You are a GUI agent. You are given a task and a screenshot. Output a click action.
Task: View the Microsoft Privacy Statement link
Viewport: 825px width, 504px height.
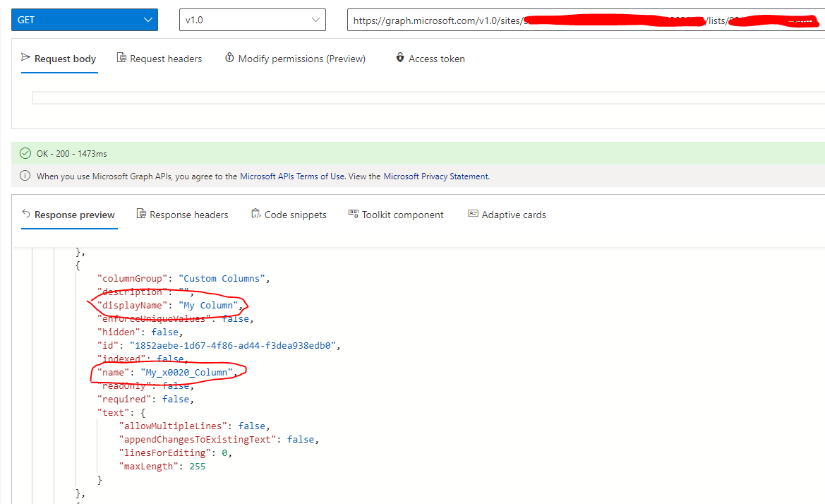click(437, 176)
